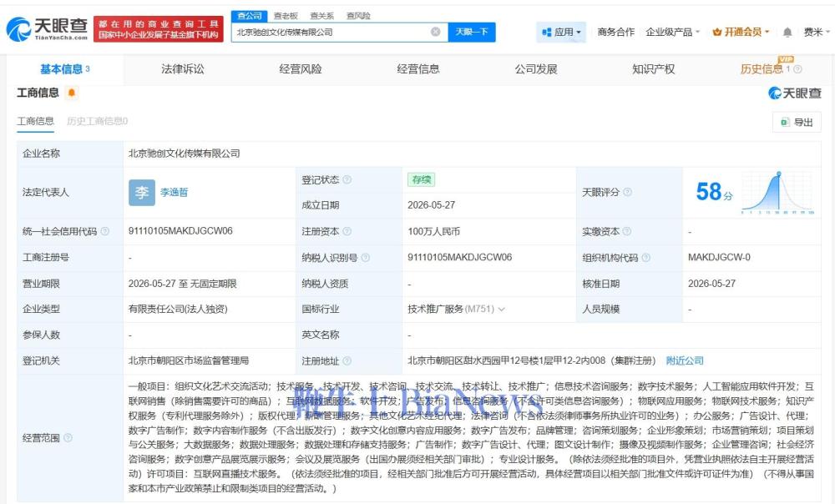Switch to the 查关系 search tab

tap(321, 16)
